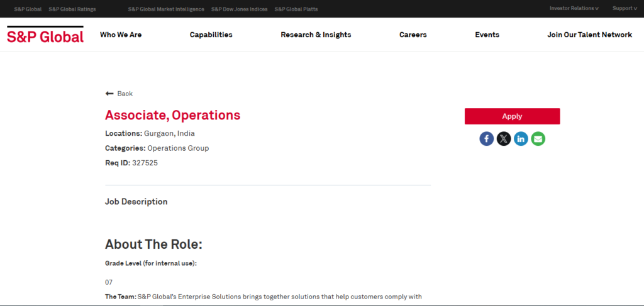
Task: Click the Job Description heading
Action: point(136,202)
